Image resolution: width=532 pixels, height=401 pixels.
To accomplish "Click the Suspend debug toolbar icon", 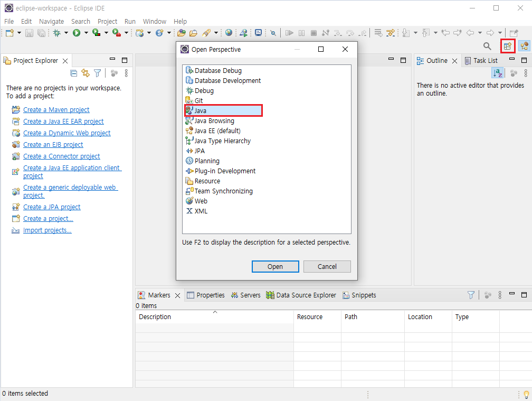I will coord(302,33).
